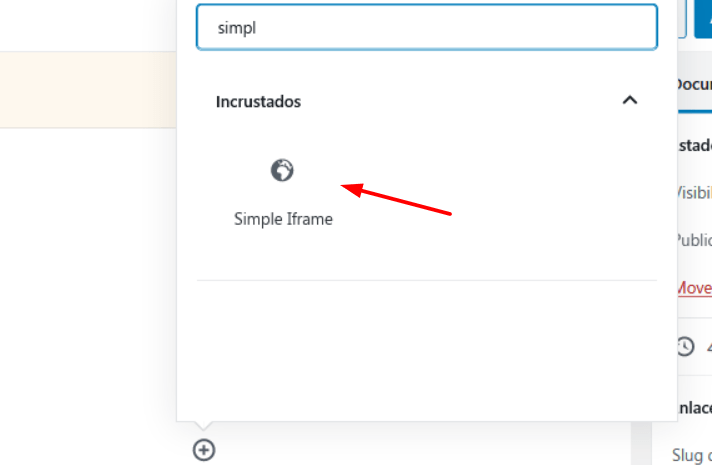Open revisions via the clock icon
This screenshot has width=712, height=465.
[686, 346]
